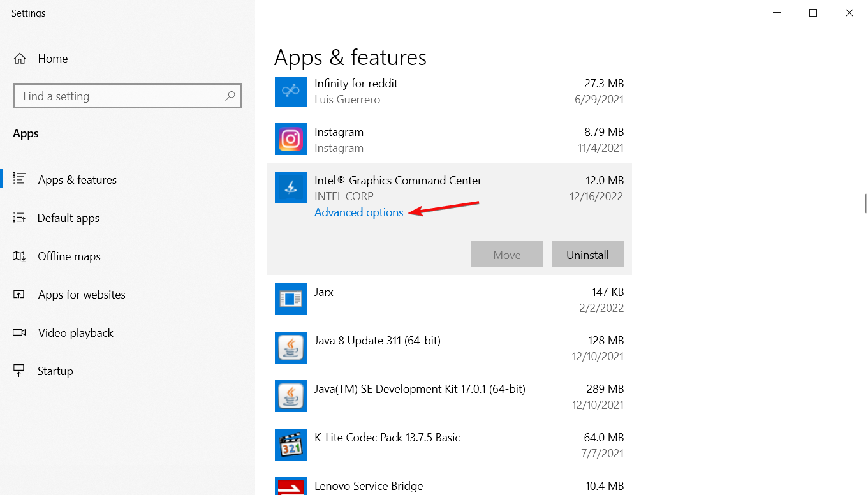Click the Video playback camera icon

point(19,332)
